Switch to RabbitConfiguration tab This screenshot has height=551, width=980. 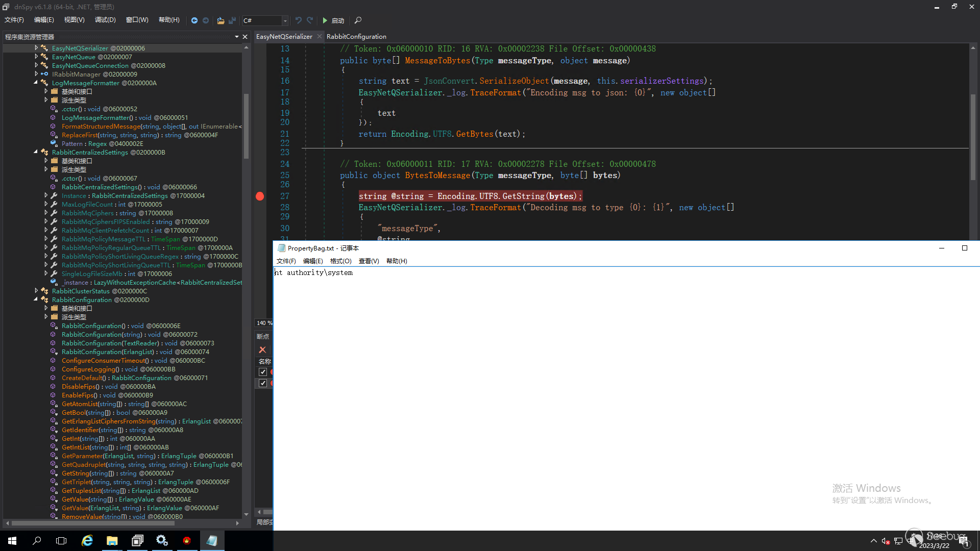(x=356, y=37)
